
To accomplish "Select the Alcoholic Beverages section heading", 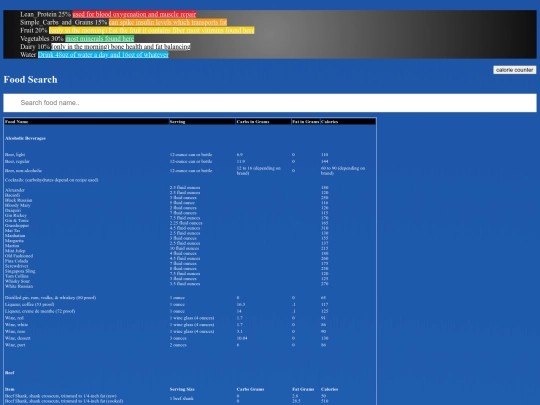I will pos(25,138).
